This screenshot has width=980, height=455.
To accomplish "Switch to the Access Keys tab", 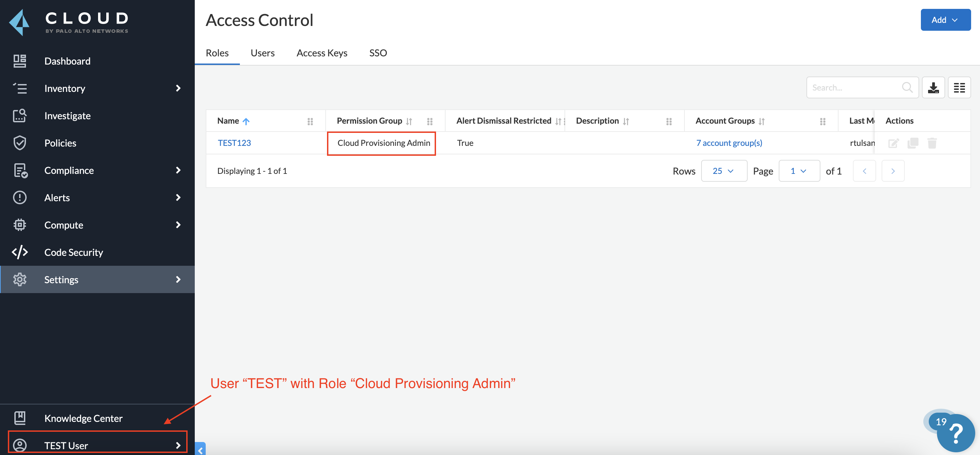I will (322, 53).
